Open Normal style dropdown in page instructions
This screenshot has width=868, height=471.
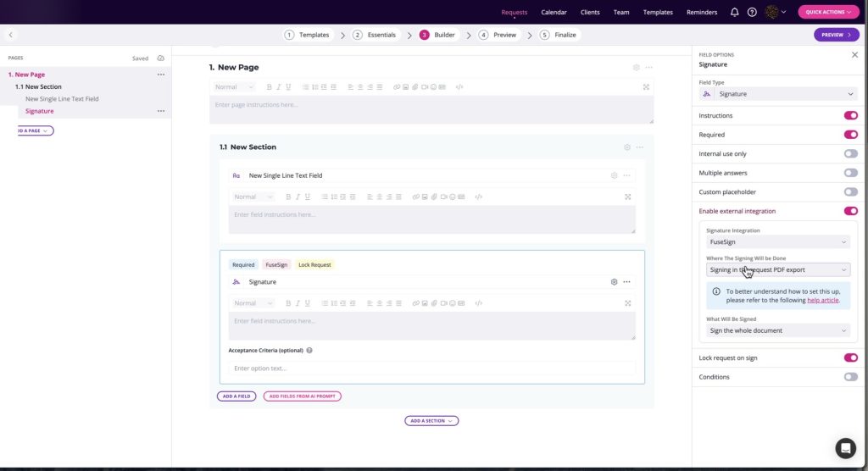[x=234, y=87]
